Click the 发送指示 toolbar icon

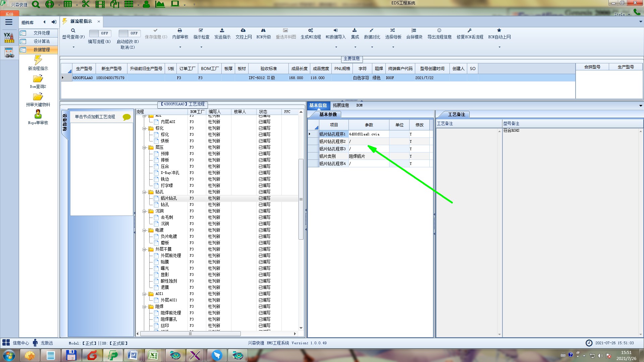click(x=222, y=31)
